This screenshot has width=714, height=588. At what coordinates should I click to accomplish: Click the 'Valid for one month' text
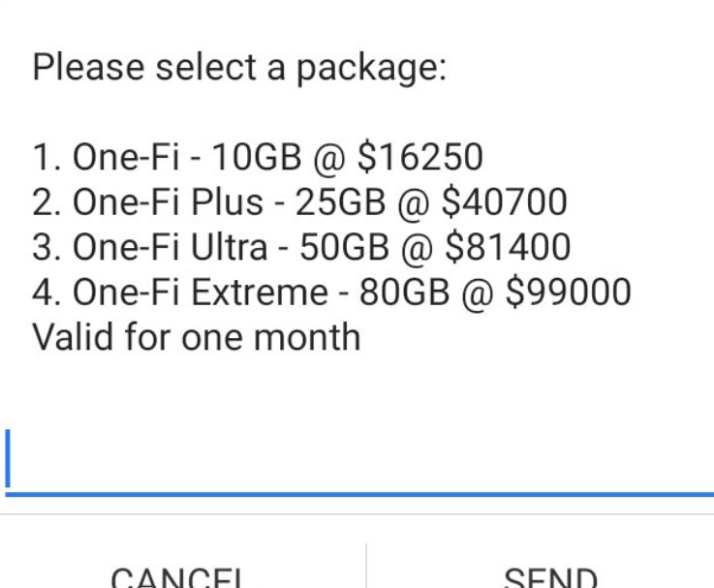click(196, 337)
